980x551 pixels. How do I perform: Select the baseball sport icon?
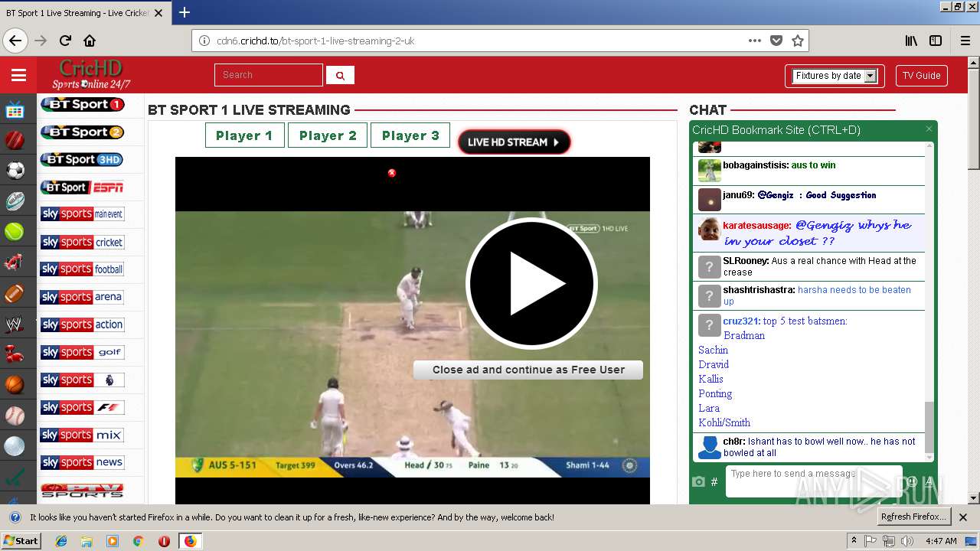[x=15, y=416]
